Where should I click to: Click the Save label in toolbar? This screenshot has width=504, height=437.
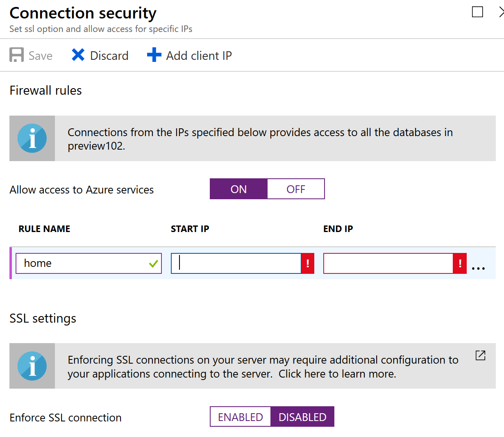coord(41,56)
